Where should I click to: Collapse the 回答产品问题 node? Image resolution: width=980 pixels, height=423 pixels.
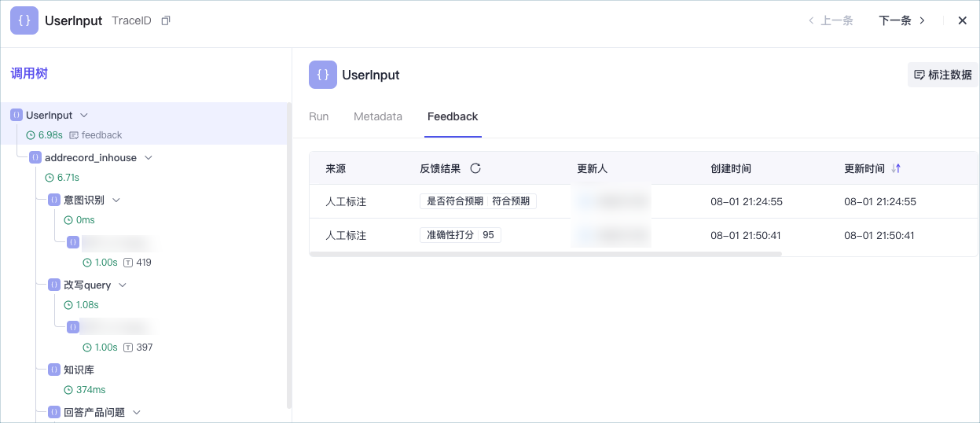click(x=136, y=413)
